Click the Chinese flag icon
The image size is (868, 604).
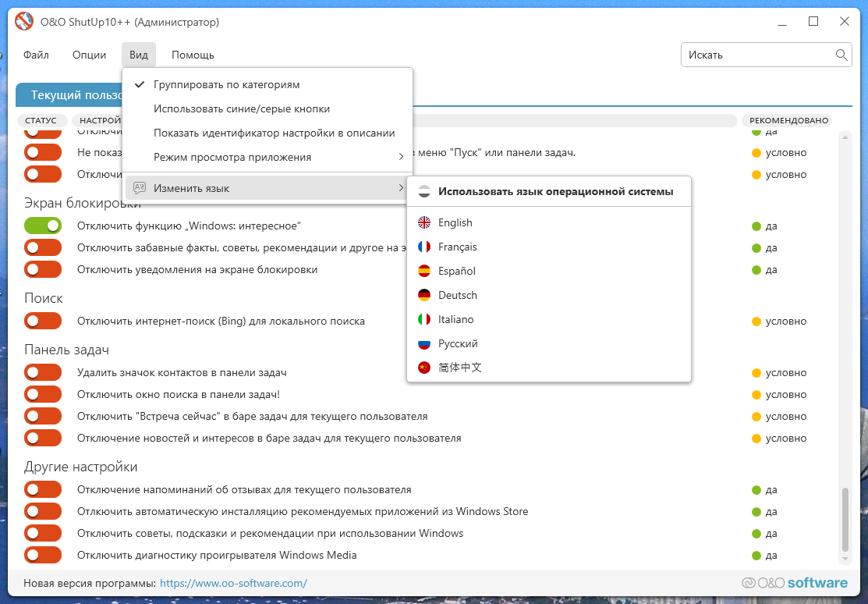point(424,368)
